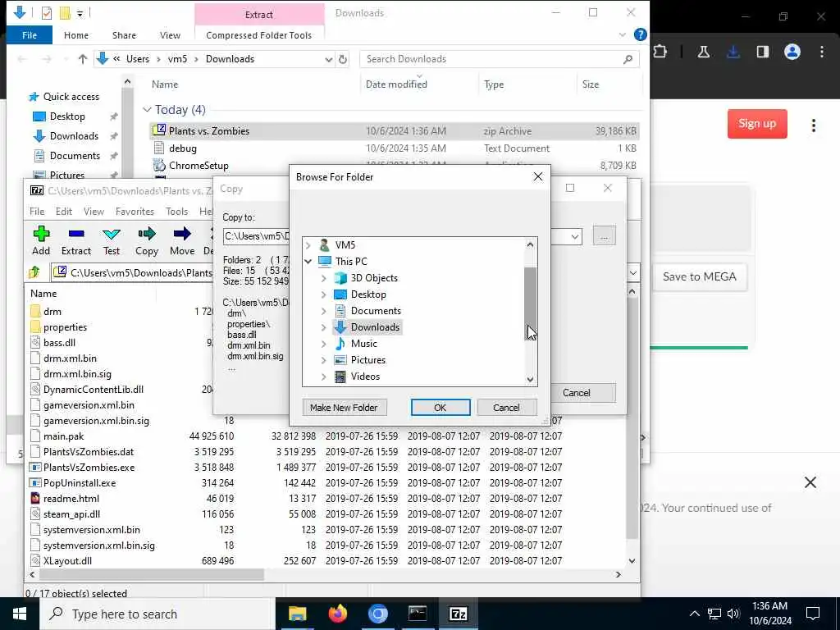Select Plants vs. Zombies zip in Explorer
The width and height of the screenshot is (840, 630).
click(x=394, y=130)
